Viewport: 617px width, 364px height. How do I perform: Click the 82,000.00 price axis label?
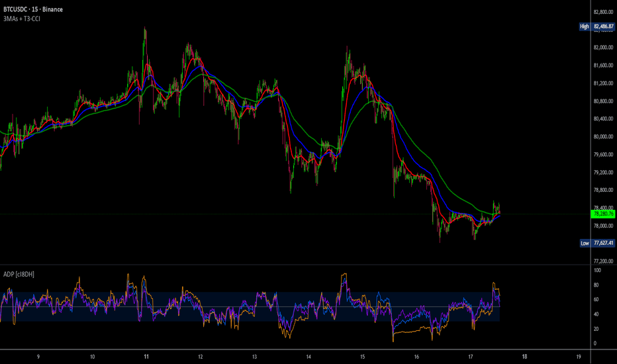(x=603, y=48)
